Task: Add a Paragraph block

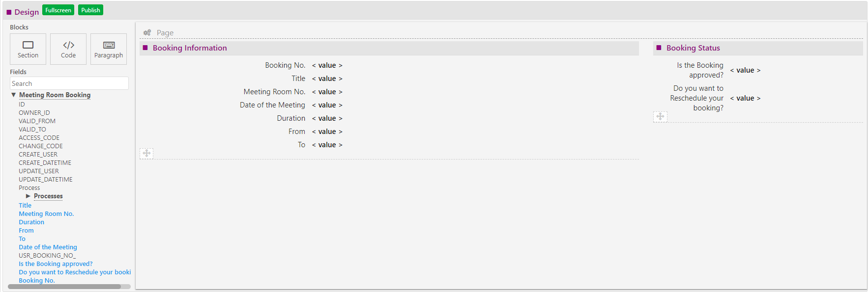Action: (108, 49)
